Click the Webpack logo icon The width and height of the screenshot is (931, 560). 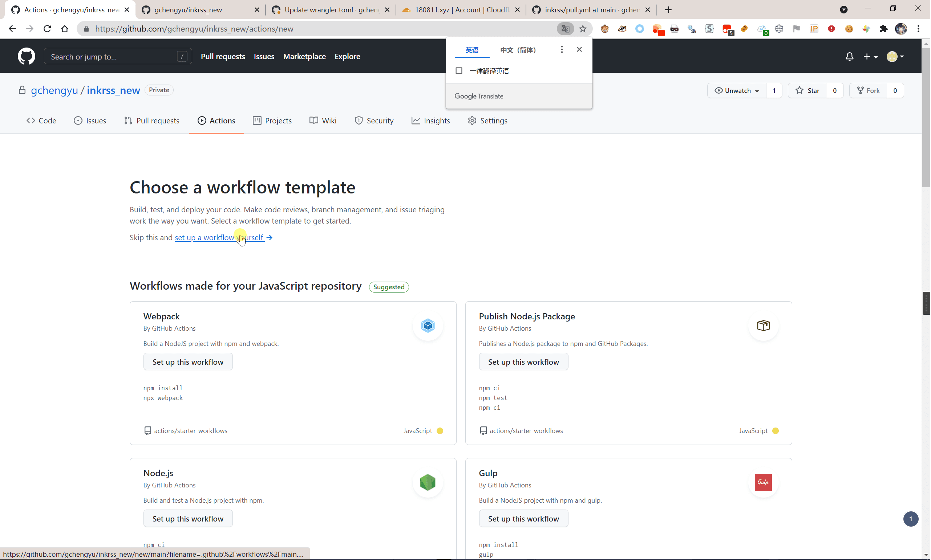pos(428,325)
